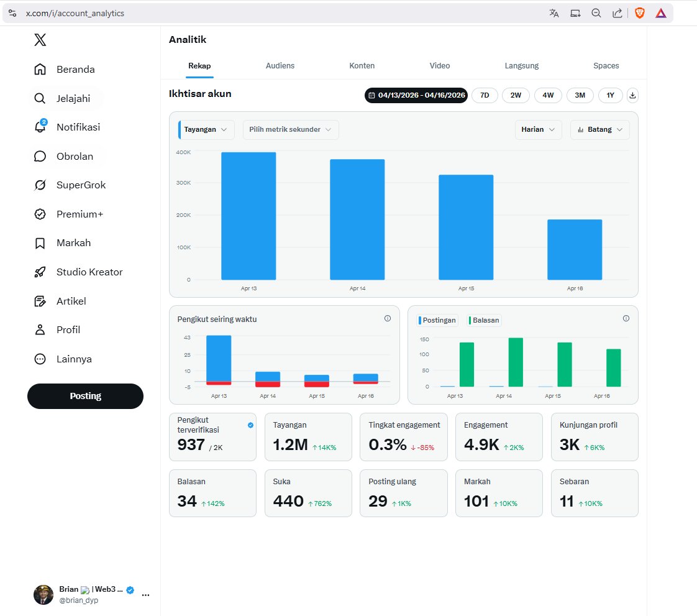Open the Pilih metrik sekunder dropdown
Viewport: 697px width, 616px height.
(x=291, y=129)
